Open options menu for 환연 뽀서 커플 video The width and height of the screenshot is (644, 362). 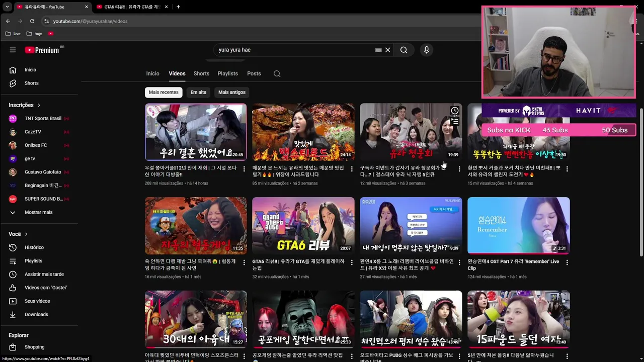(567, 169)
